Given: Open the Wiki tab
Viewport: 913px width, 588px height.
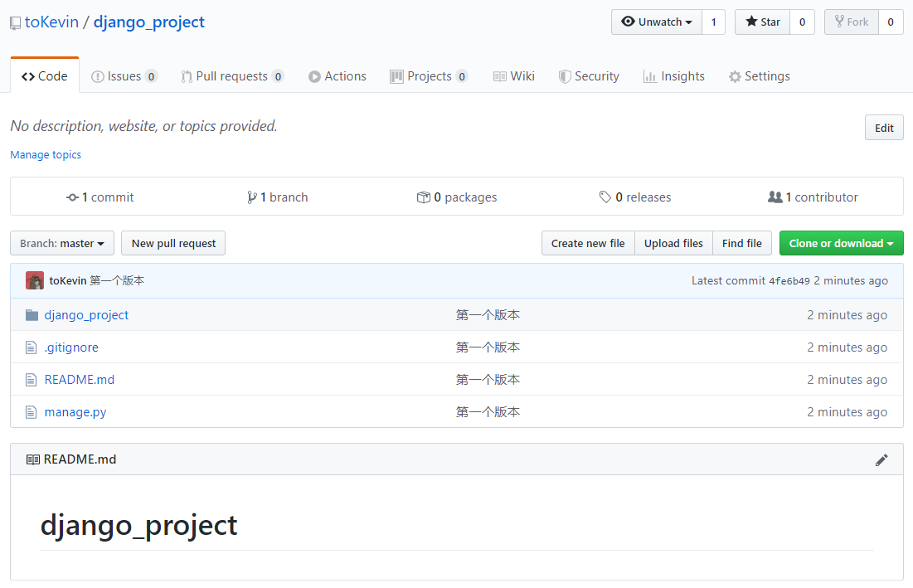Looking at the screenshot, I should click(x=514, y=76).
